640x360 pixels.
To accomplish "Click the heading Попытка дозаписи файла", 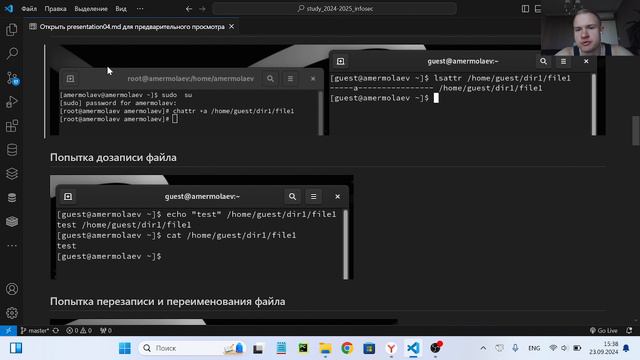I will point(113,158).
